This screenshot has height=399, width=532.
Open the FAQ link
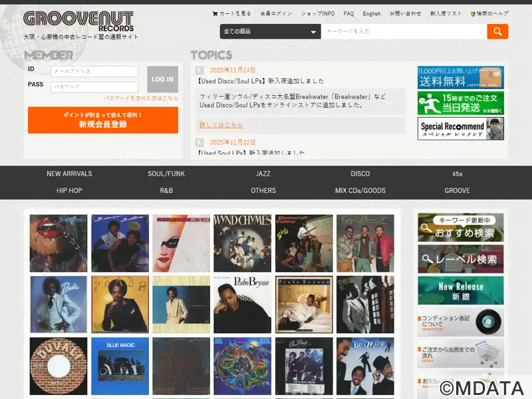pyautogui.click(x=348, y=13)
